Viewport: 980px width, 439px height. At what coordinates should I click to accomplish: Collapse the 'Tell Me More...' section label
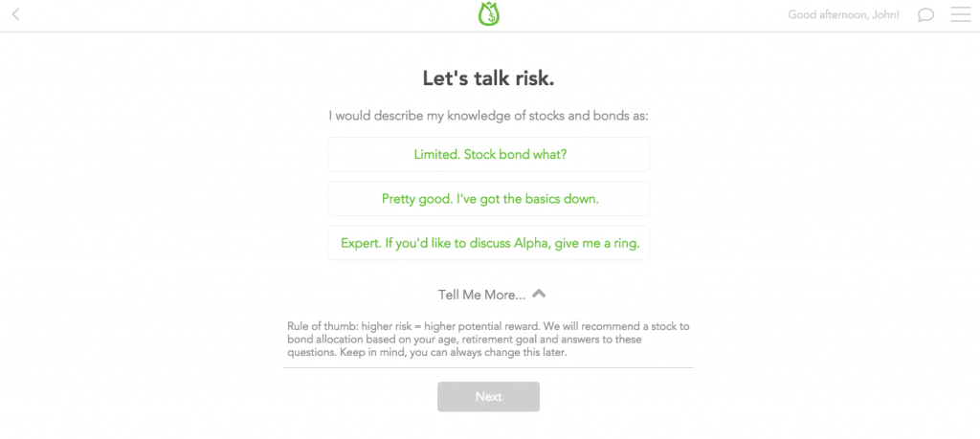point(481,295)
